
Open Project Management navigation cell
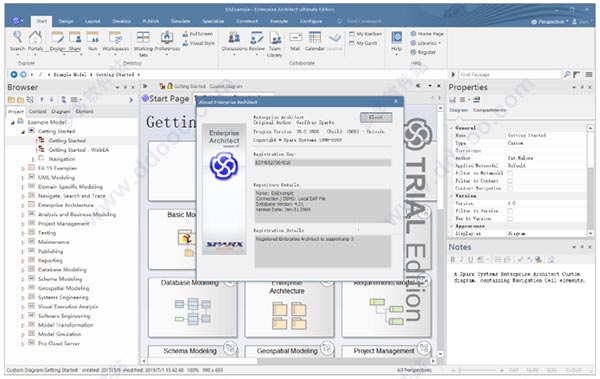386,351
